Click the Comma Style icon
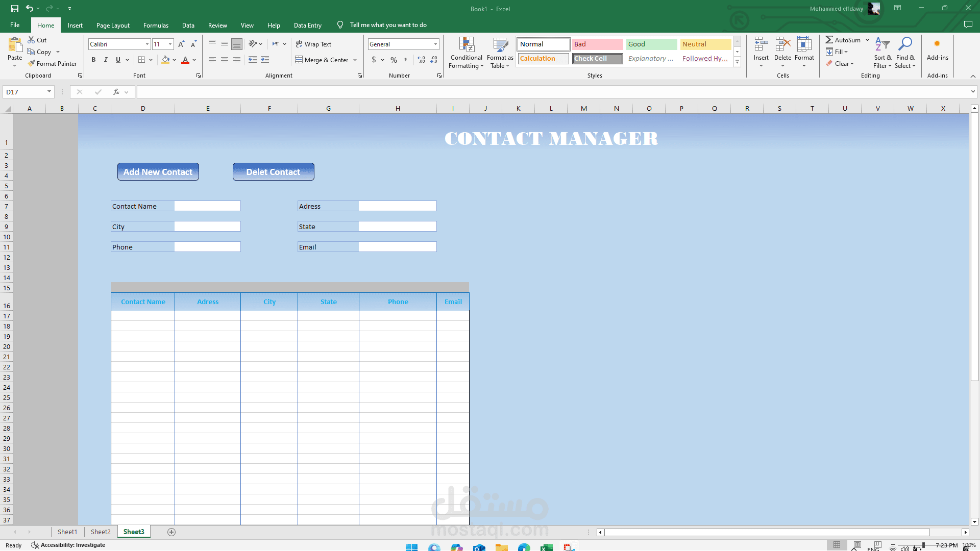Viewport: 980px width, 551px height. pos(406,60)
